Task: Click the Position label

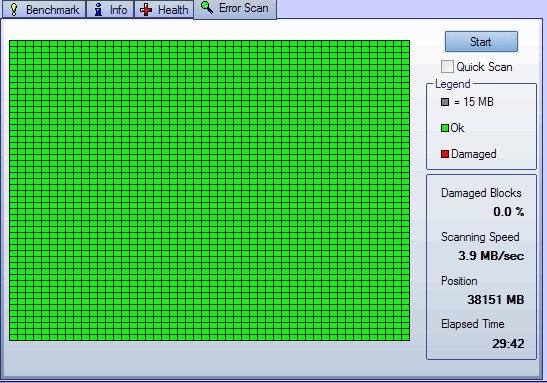Action: [459, 281]
